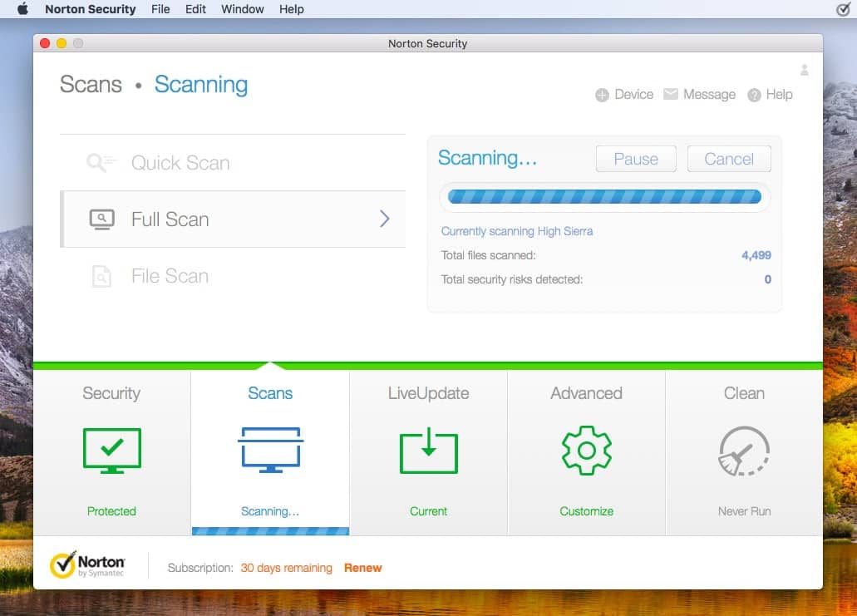Click the LiveUpdate download icon
The width and height of the screenshot is (857, 616).
(x=428, y=450)
